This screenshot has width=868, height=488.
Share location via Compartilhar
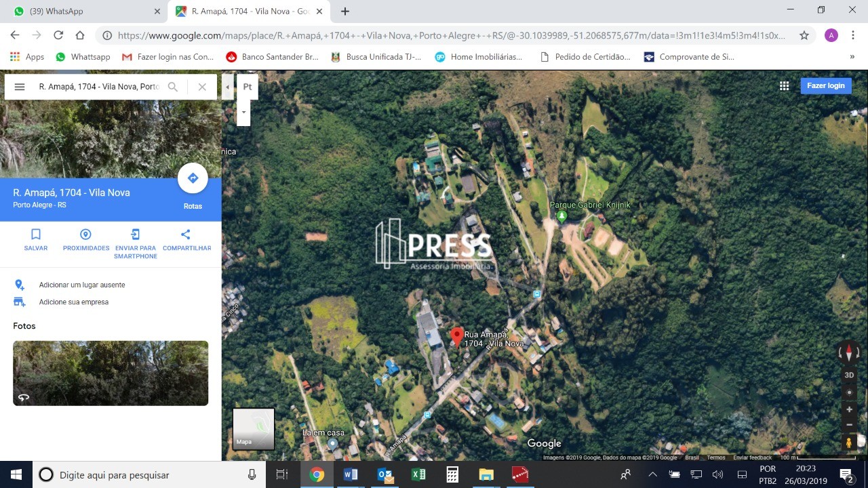[186, 235]
